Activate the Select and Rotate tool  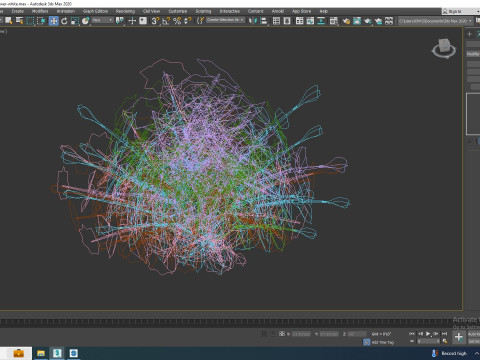click(64, 21)
